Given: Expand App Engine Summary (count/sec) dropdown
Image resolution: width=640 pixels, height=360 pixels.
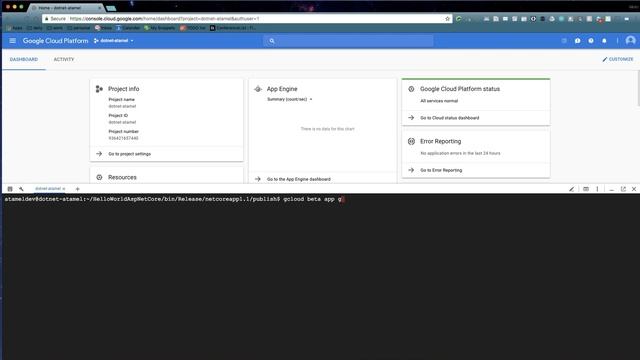Looking at the screenshot, I should pyautogui.click(x=290, y=99).
